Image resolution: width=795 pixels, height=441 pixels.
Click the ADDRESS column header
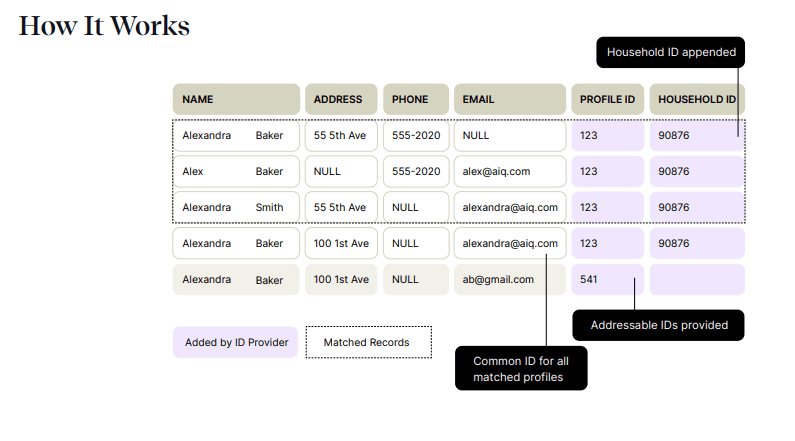[341, 99]
